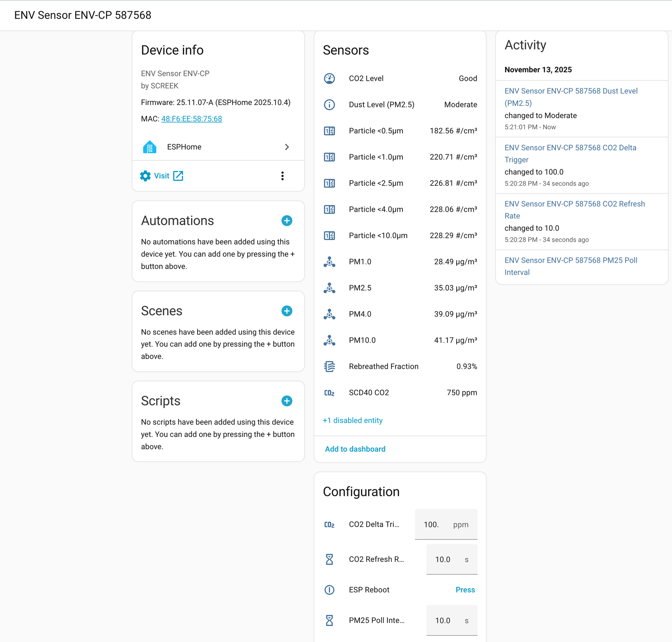672x642 pixels.
Task: Click the PM2.5 particle molecule icon
Action: tap(329, 288)
